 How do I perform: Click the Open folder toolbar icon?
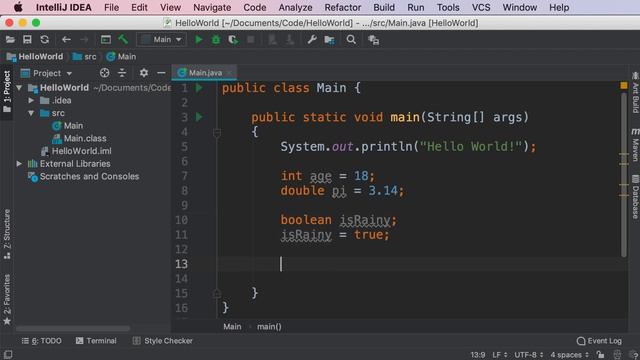(10, 40)
